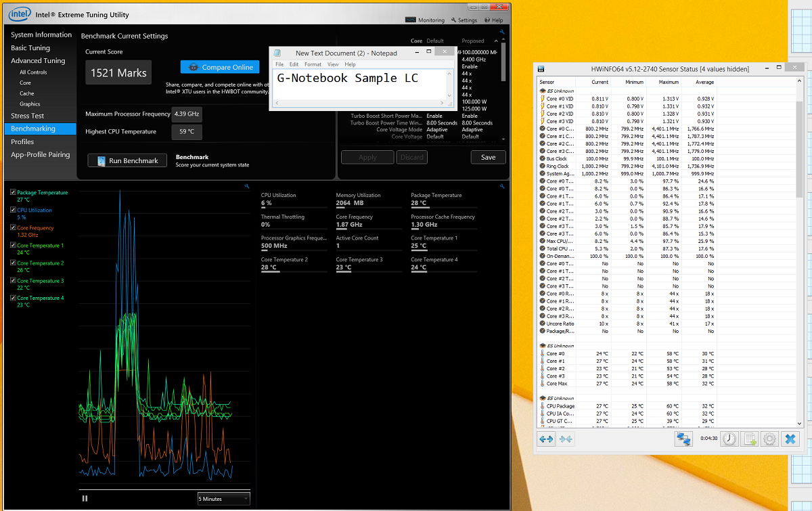Toggle Core Frequency graph checkbox
This screenshot has height=511, width=812.
coord(13,228)
